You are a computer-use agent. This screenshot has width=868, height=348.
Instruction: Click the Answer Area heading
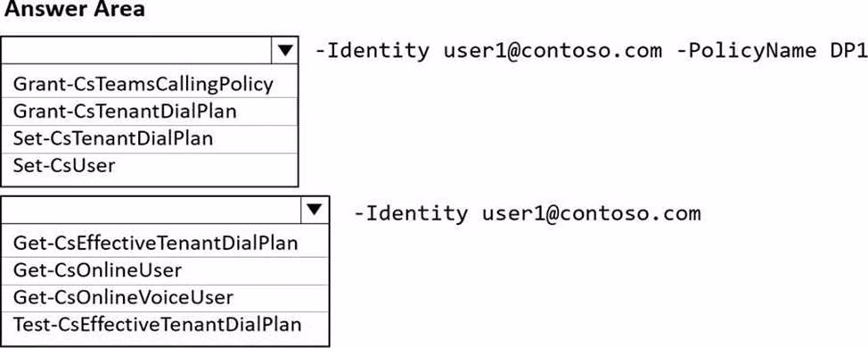pyautogui.click(x=74, y=9)
